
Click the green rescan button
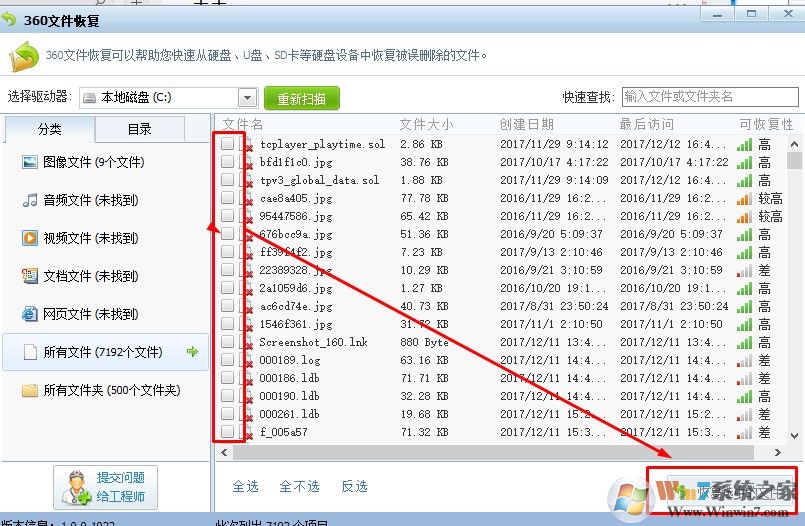point(301,98)
